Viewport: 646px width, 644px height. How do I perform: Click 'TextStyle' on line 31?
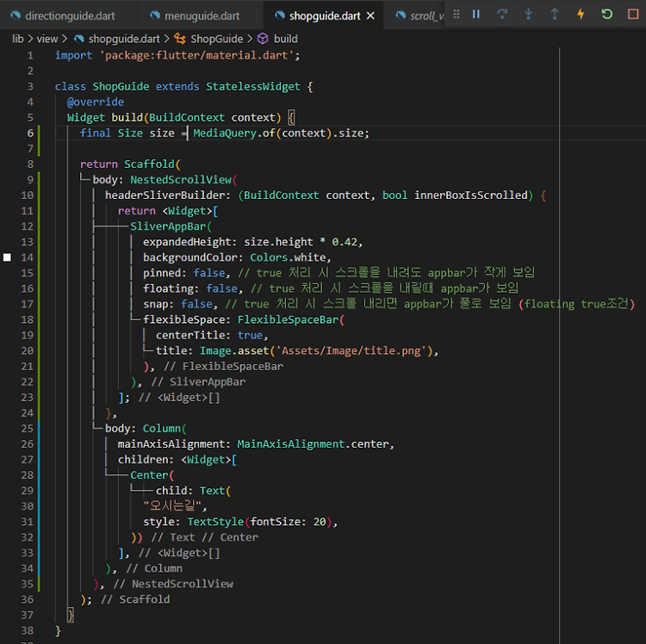tap(215, 522)
